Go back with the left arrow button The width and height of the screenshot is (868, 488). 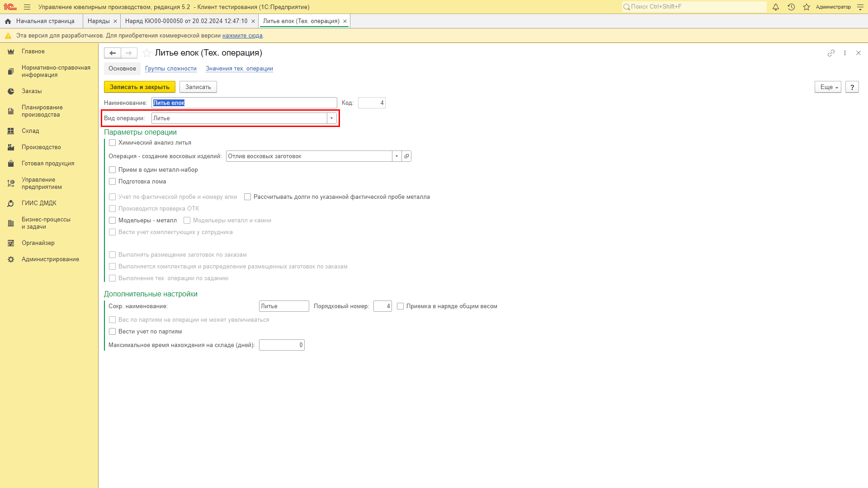pos(113,53)
